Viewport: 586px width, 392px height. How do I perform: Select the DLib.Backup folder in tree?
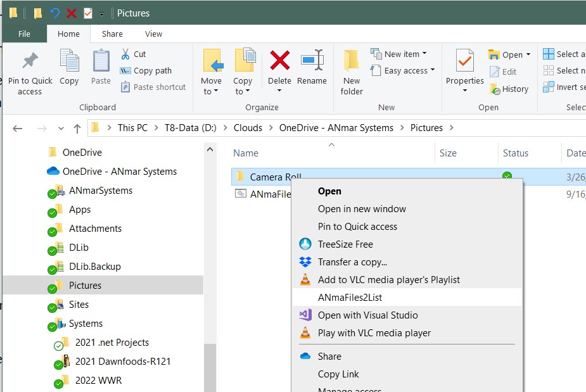coord(94,267)
